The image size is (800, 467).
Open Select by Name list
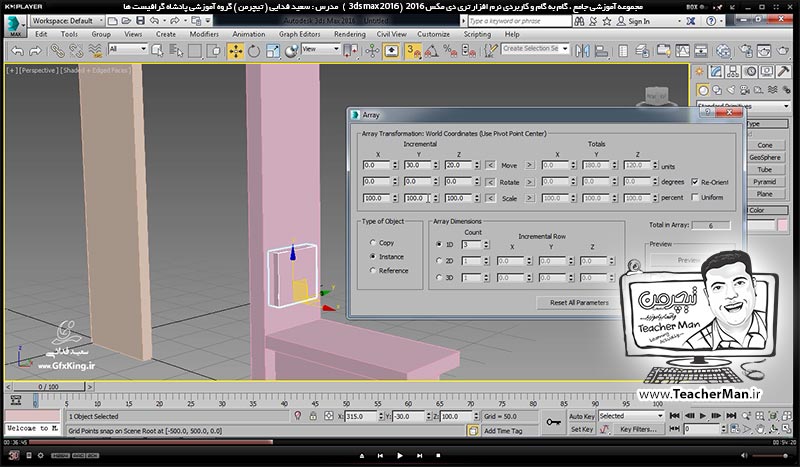176,51
